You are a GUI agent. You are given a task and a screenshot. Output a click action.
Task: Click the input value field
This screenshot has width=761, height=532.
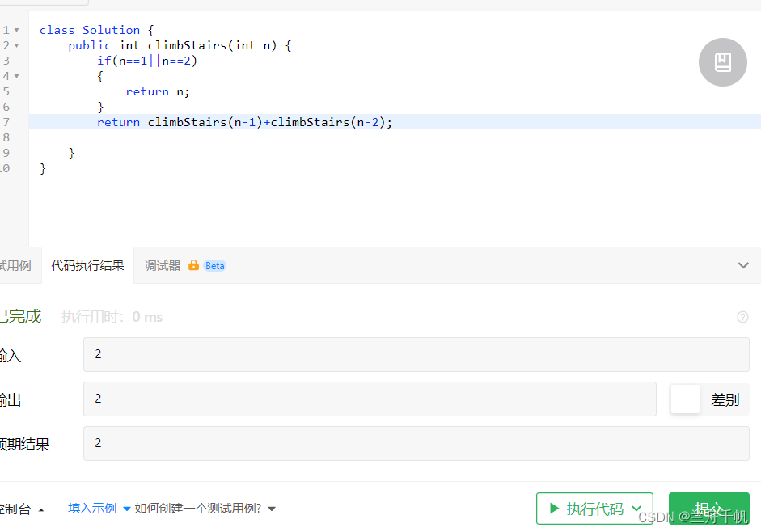pyautogui.click(x=416, y=355)
